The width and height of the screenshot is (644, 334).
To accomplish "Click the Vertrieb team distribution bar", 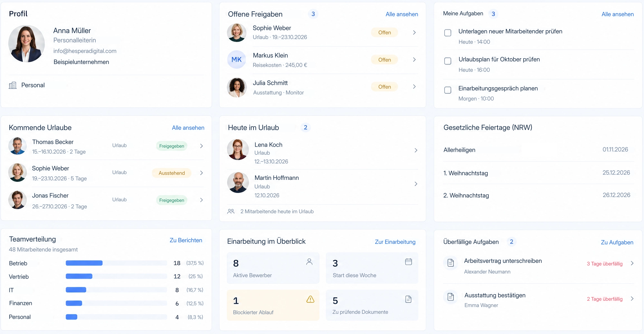I will click(x=116, y=276).
